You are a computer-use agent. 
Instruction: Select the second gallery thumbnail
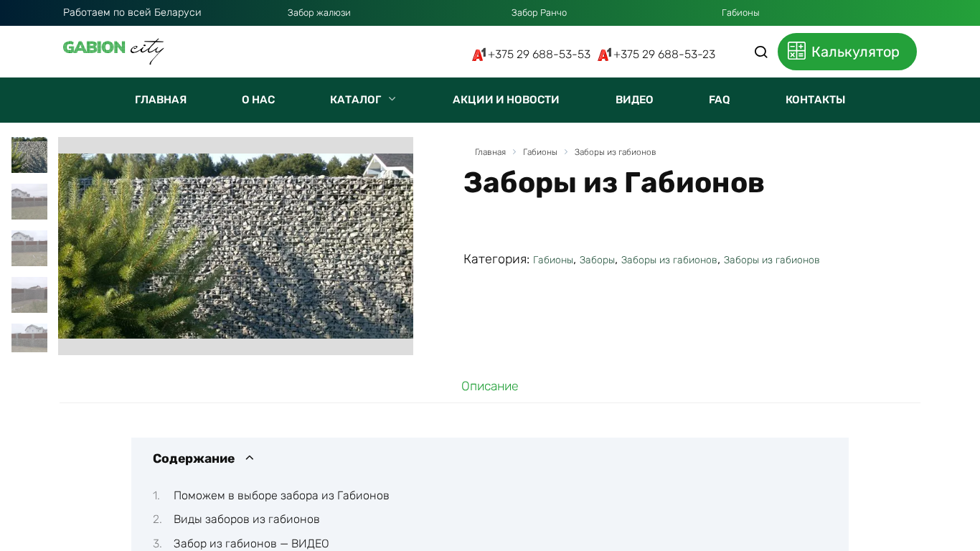pyautogui.click(x=29, y=202)
